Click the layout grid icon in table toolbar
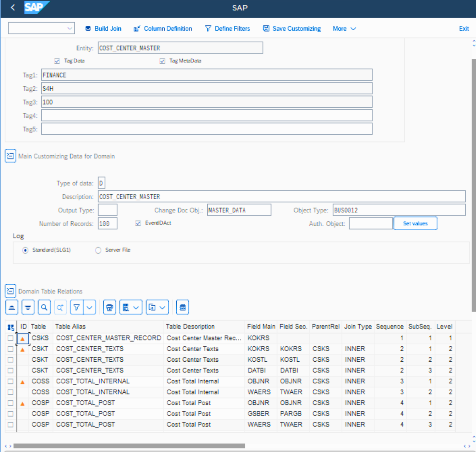This screenshot has width=476, height=452. [x=183, y=307]
